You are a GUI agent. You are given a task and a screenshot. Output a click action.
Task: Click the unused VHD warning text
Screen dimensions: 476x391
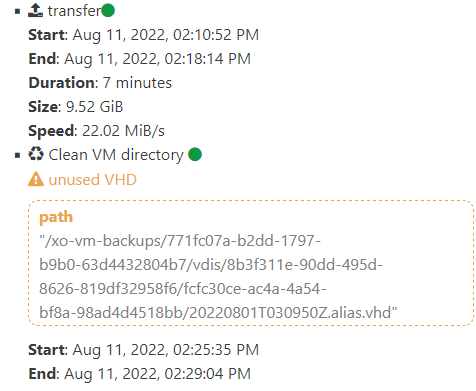(93, 180)
